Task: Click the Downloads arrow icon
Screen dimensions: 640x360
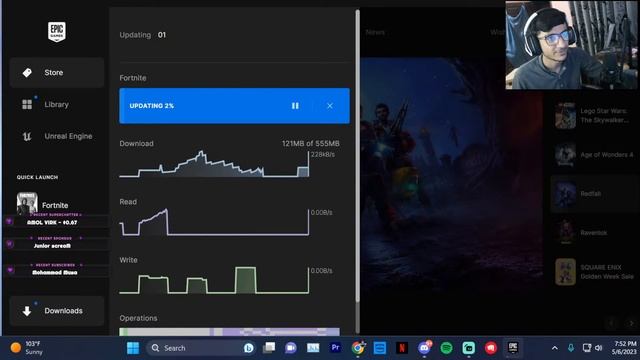Action: pos(27,311)
